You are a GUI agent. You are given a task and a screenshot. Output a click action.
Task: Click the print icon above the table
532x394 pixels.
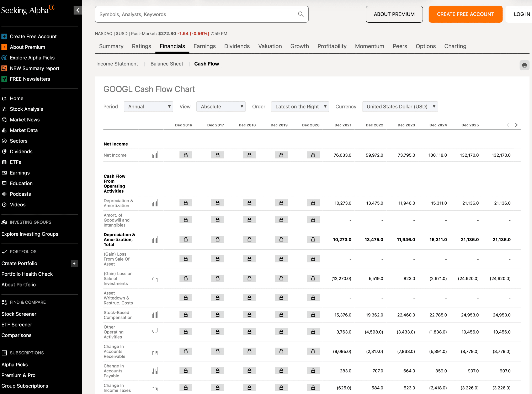[x=524, y=65]
